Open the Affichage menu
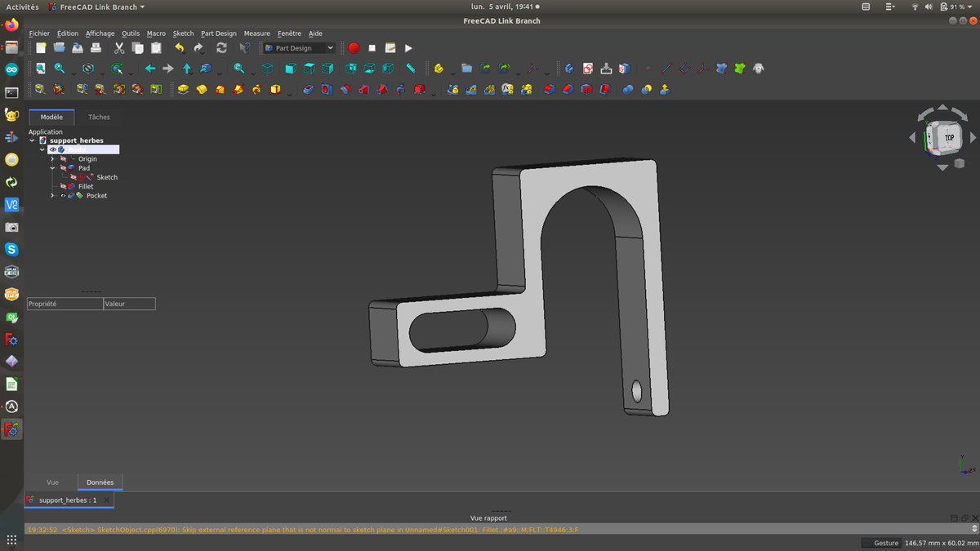 (x=100, y=33)
